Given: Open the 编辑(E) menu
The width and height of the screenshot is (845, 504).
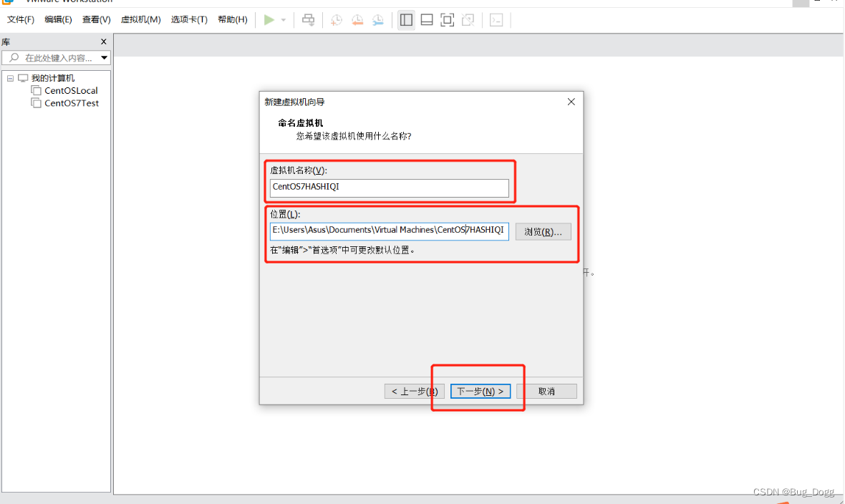Looking at the screenshot, I should 58,19.
